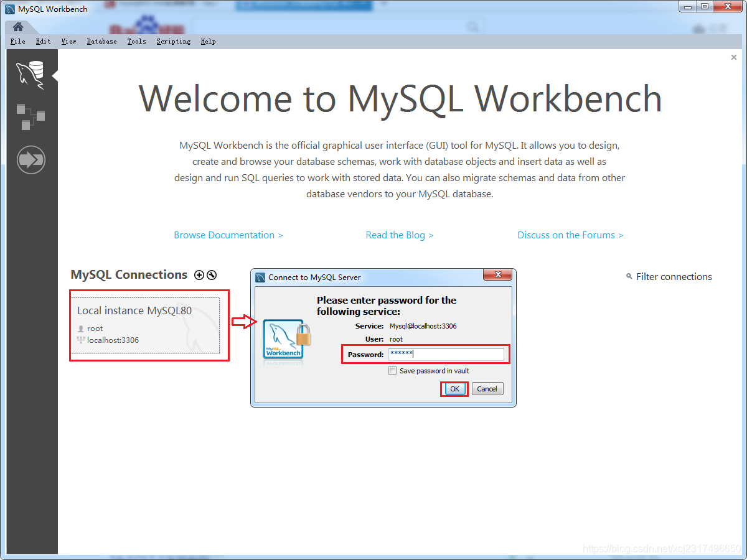Open the MySQL connections dolphin sidebar icon
Image resolution: width=747 pixels, height=560 pixels.
coord(31,75)
